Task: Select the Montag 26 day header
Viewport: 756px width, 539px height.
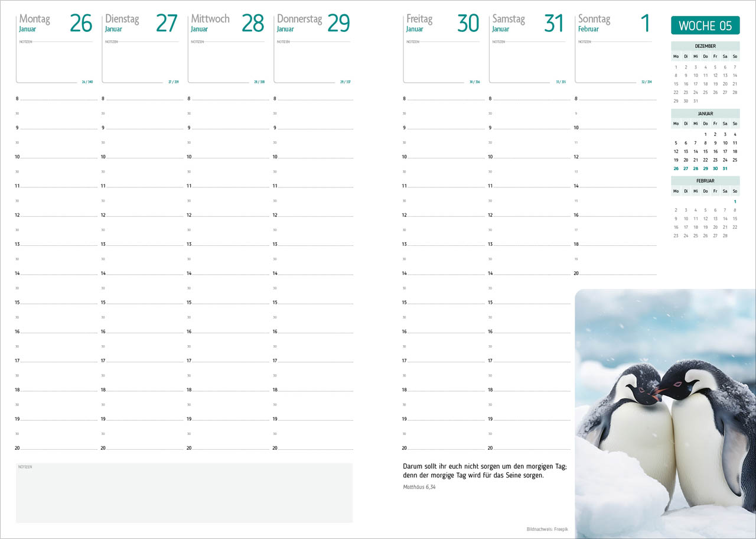Action: pos(56,23)
